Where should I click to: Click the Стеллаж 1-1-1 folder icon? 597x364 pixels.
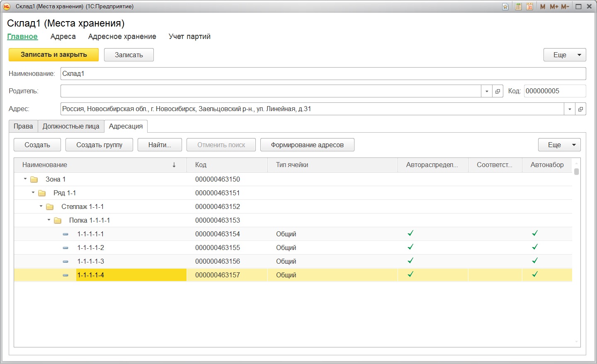click(x=50, y=207)
